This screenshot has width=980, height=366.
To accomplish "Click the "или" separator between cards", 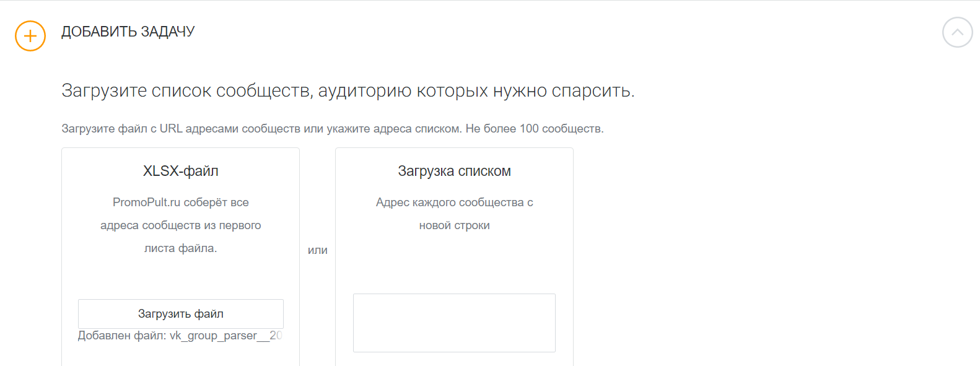I will (x=318, y=250).
